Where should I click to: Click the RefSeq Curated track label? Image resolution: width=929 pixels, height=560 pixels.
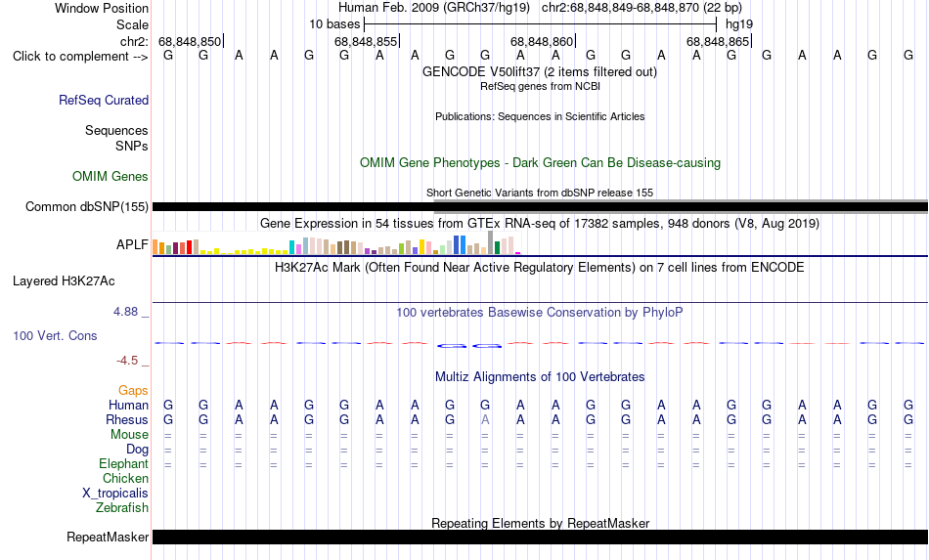[103, 100]
